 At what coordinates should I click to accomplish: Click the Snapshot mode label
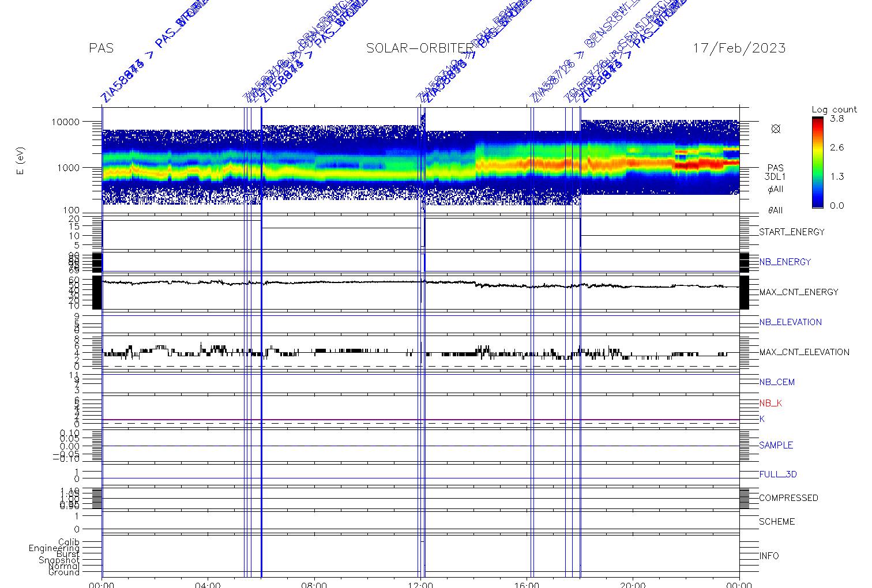(59, 560)
